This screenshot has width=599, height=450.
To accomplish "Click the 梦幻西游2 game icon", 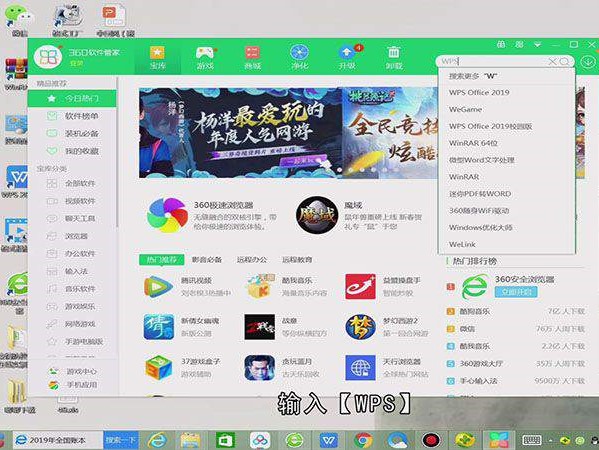I will pos(360,327).
